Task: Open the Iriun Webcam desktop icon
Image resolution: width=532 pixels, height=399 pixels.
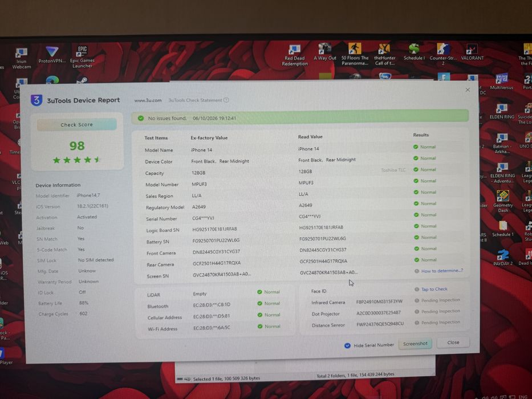Action: click(21, 58)
